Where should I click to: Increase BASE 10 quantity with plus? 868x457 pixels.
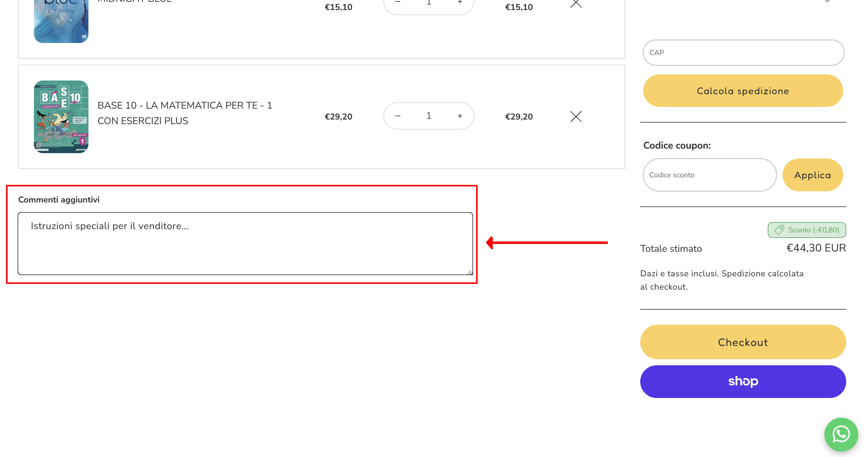coord(460,116)
